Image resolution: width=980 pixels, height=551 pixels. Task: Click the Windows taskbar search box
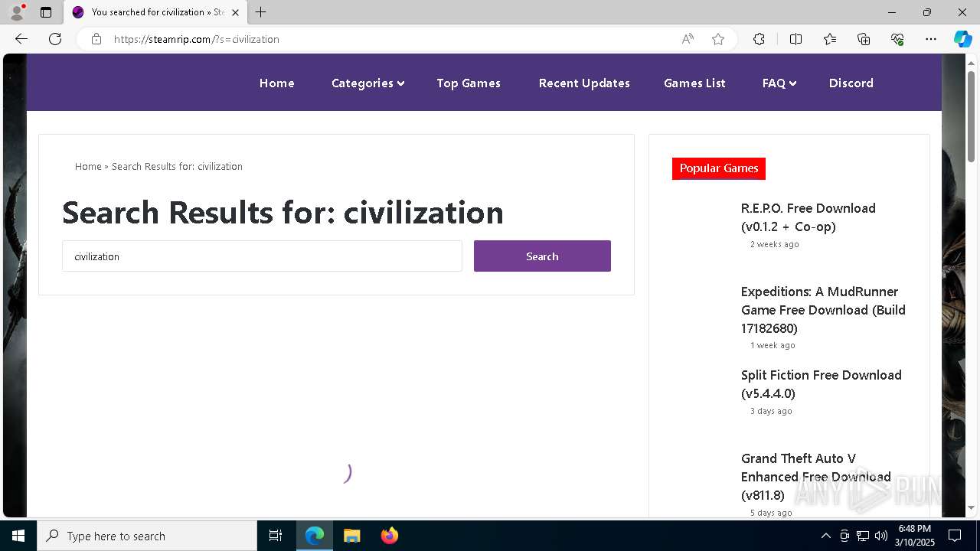click(147, 536)
